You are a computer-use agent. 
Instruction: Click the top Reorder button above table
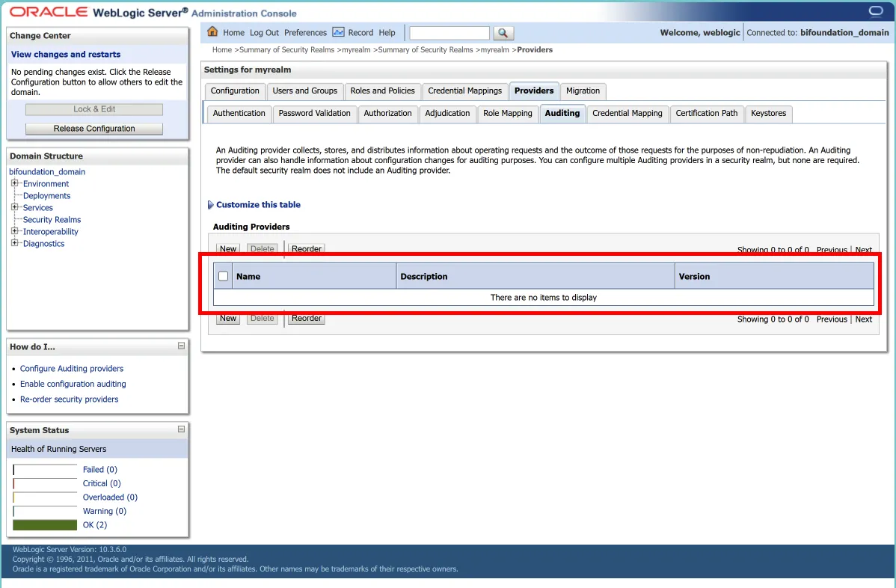pyautogui.click(x=307, y=248)
